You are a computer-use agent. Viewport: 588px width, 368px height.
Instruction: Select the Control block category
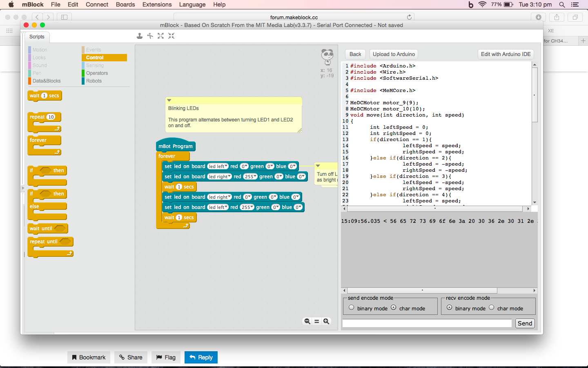click(104, 58)
